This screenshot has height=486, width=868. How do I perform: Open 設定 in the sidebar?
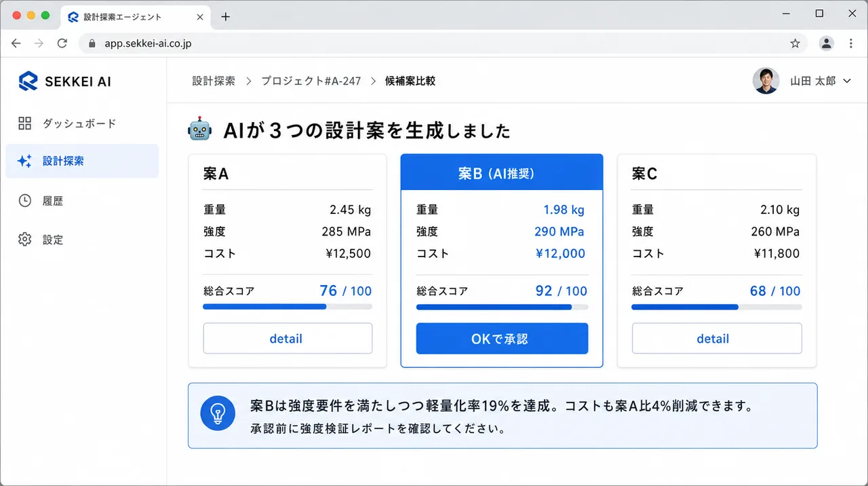pyautogui.click(x=82, y=240)
